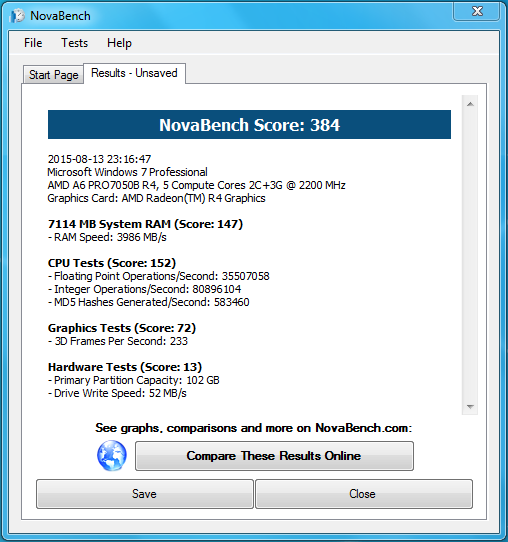Image resolution: width=508 pixels, height=542 pixels.
Task: Open the Tests menu
Action: (74, 43)
